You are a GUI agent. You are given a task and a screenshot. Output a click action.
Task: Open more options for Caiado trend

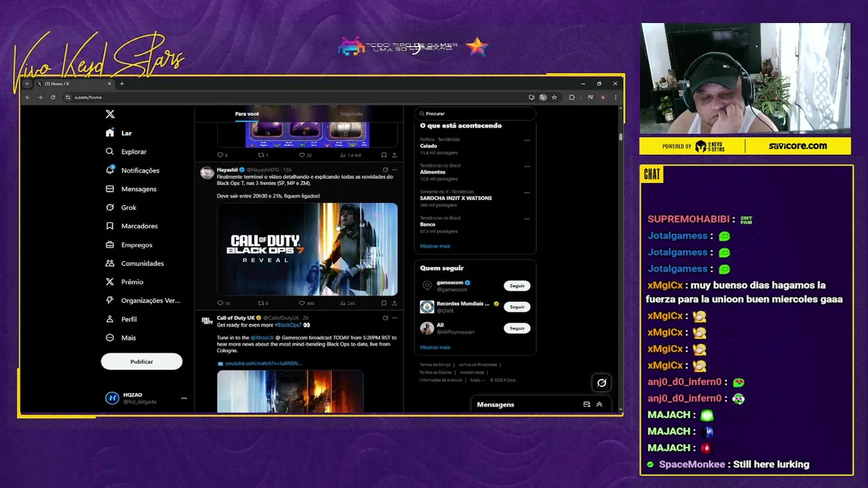pyautogui.click(x=527, y=140)
